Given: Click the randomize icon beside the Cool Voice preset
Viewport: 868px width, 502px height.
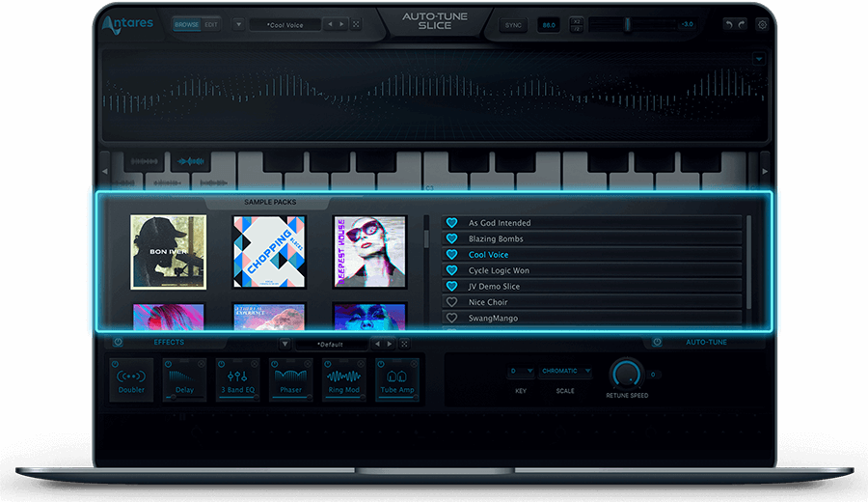Looking at the screenshot, I should [356, 24].
